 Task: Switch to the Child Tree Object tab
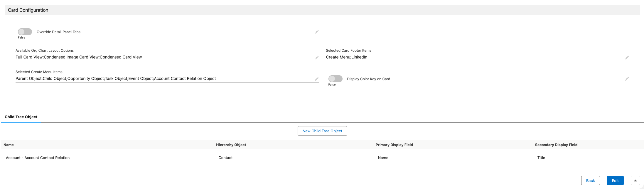point(21,117)
